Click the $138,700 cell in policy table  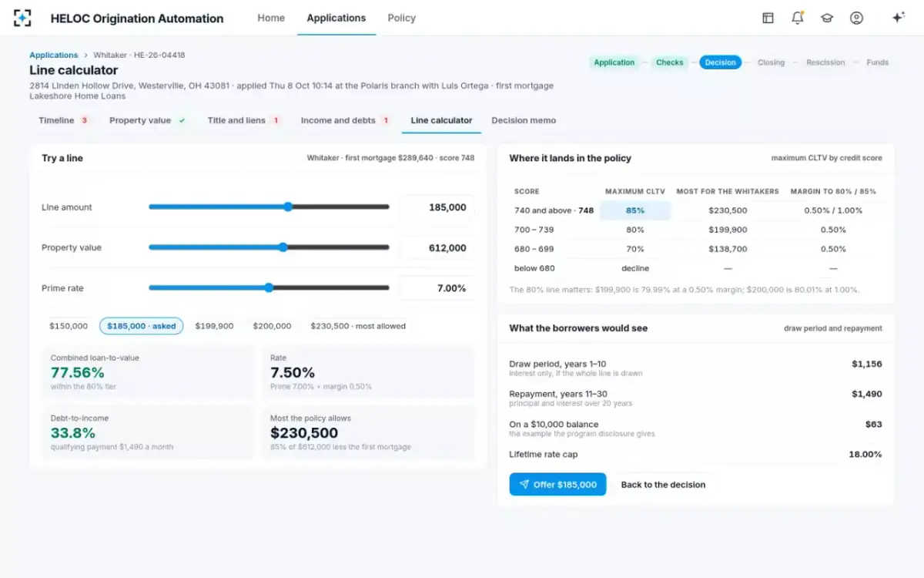point(728,249)
